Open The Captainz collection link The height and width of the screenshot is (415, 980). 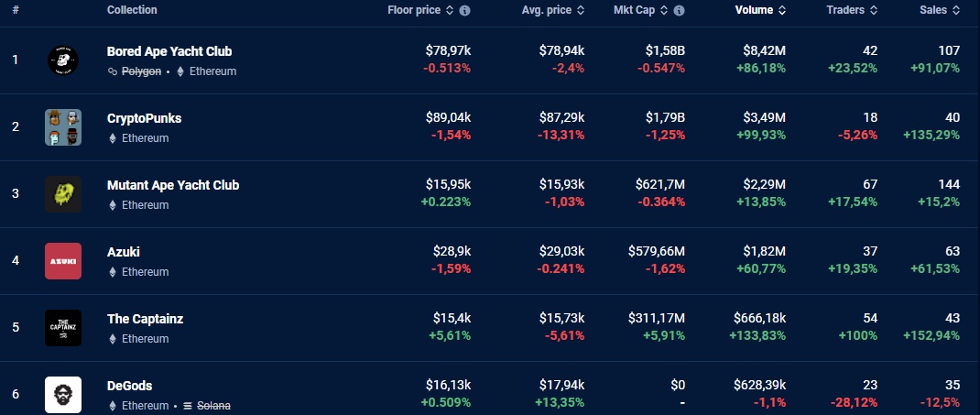pyautogui.click(x=145, y=319)
